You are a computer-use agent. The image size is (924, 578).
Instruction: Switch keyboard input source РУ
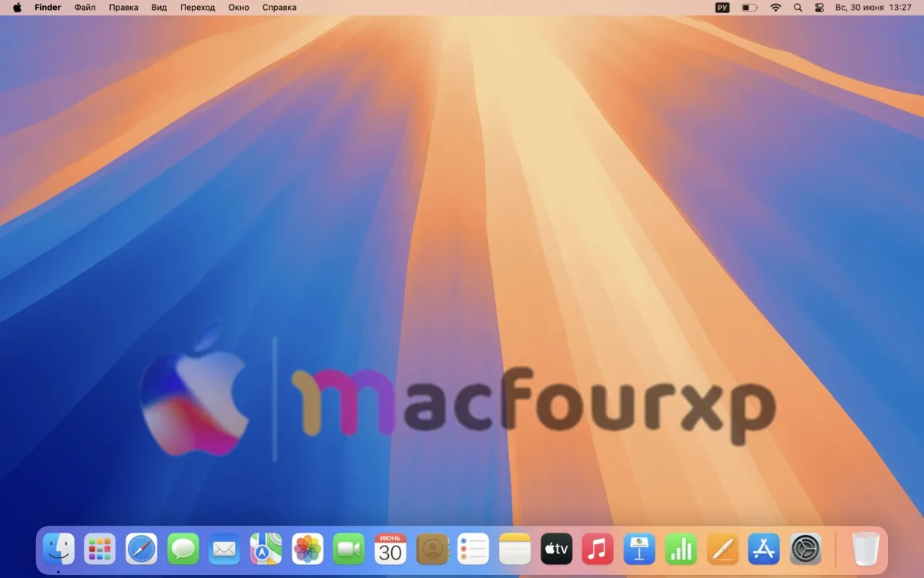(x=722, y=8)
